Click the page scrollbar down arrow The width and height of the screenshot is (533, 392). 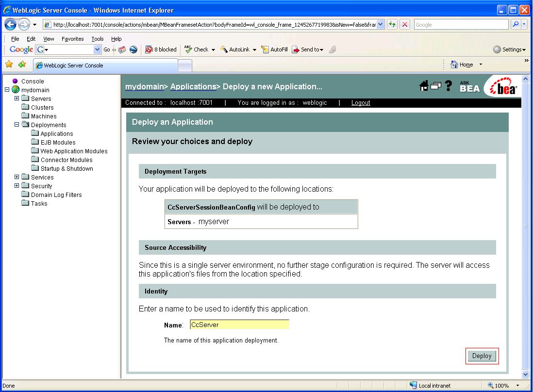(x=525, y=375)
